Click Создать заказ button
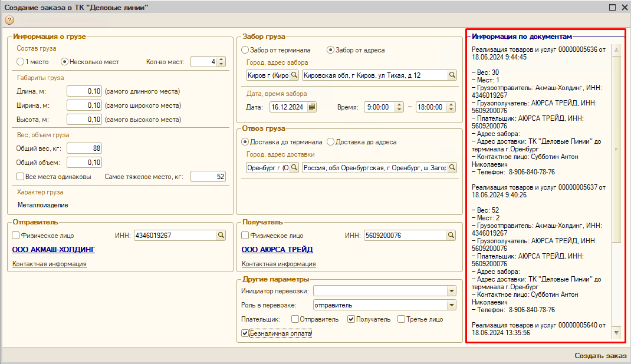This screenshot has width=631, height=364. point(600,356)
